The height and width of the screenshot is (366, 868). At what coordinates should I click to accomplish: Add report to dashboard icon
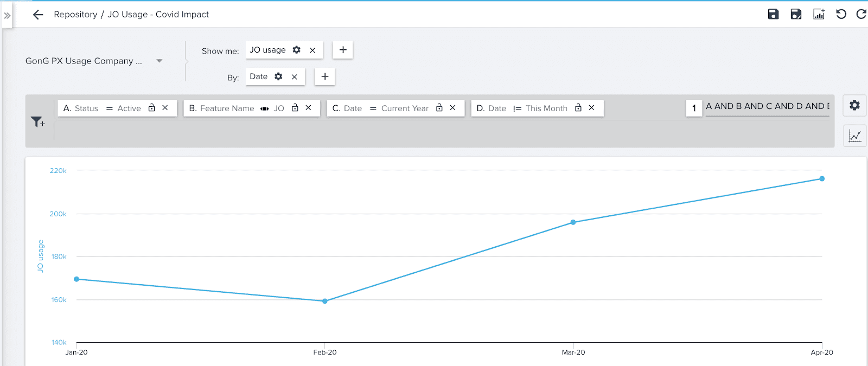point(819,14)
